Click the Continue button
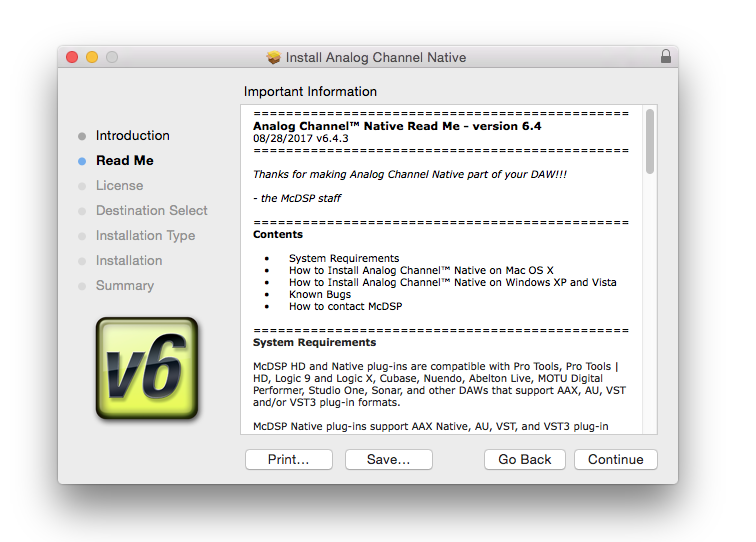Screen dimensions: 756x542 coord(615,459)
